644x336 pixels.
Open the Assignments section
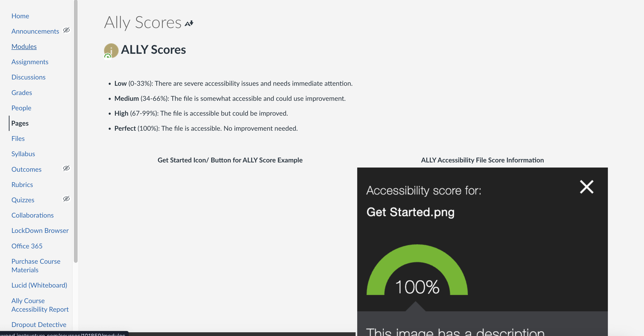point(30,62)
